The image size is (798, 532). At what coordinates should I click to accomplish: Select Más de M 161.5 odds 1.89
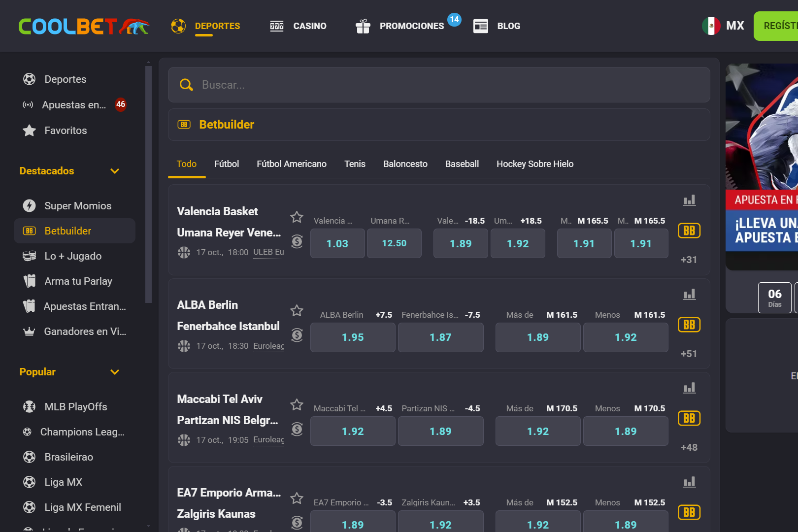tap(538, 337)
